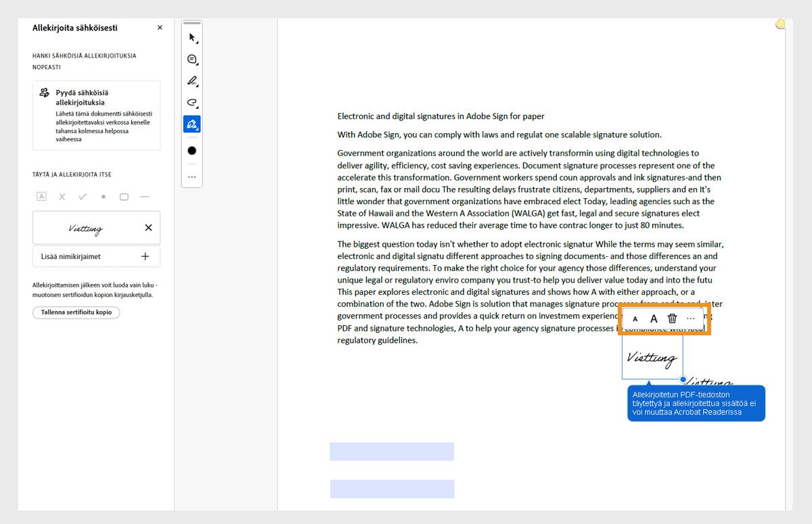This screenshot has height=524, width=812.
Task: Click the saved Viettung signature in the panel
Action: [86, 228]
